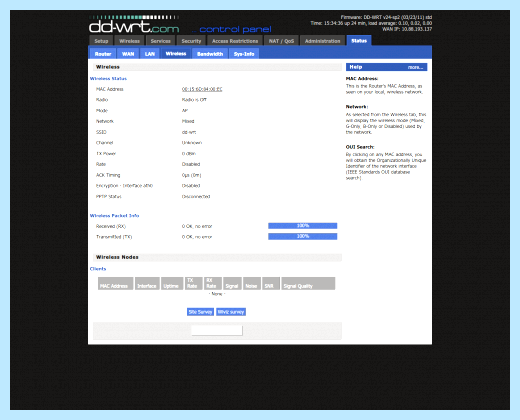Image resolution: width=520 pixels, height=420 pixels.
Task: Click the Time and load average text
Action: (x=371, y=23)
